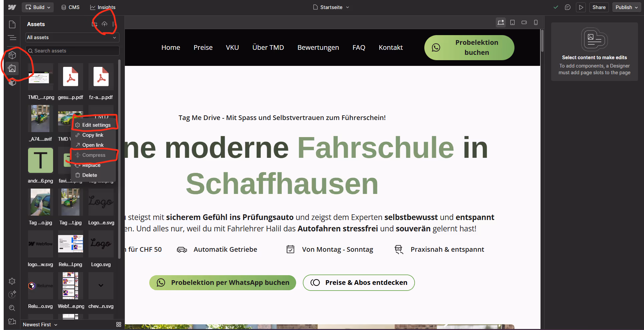Viewport: 644px width, 330px height.
Task: Click the WhatsApp icon in Probelektion buchen
Action: point(436,47)
